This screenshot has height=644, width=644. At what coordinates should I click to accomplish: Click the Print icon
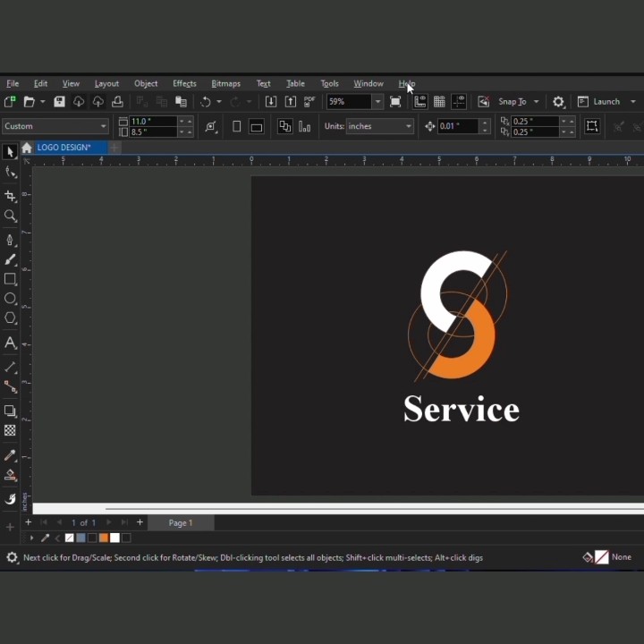point(117,101)
